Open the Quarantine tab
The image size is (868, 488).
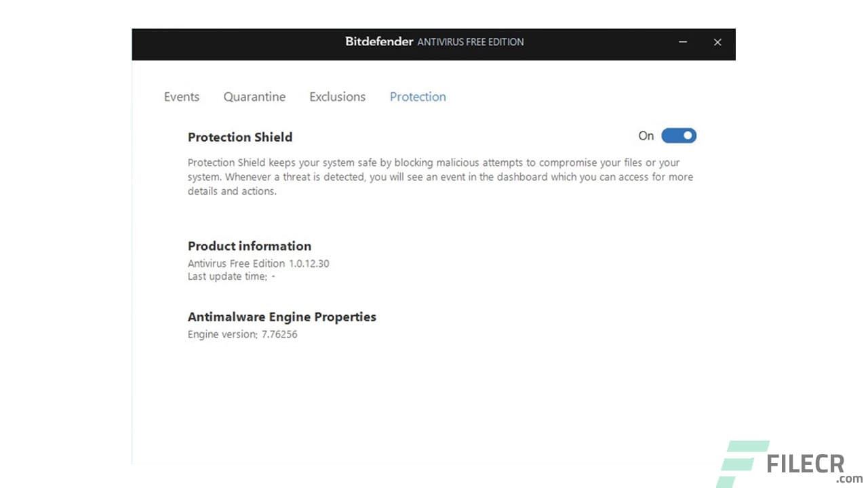tap(254, 97)
